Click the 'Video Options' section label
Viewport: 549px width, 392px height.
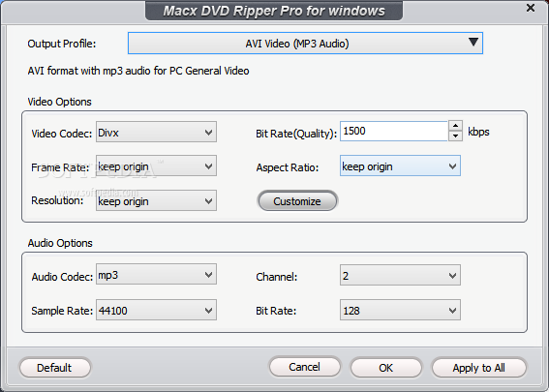59,102
